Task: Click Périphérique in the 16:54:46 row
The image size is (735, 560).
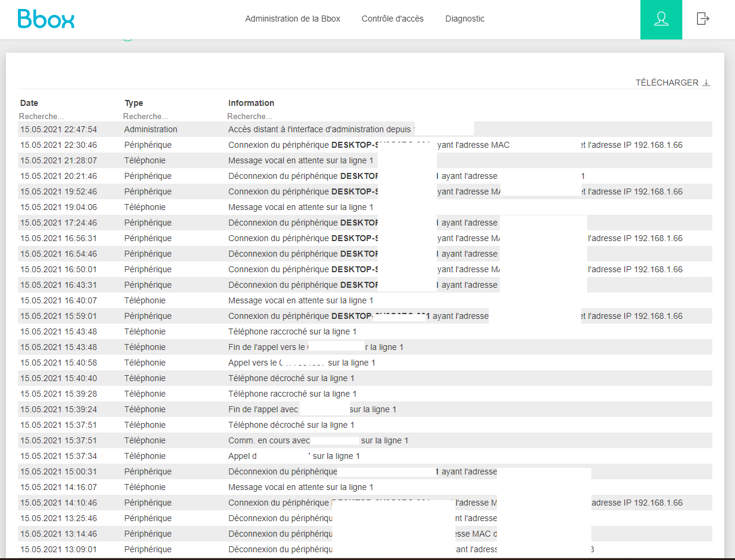Action: point(148,254)
